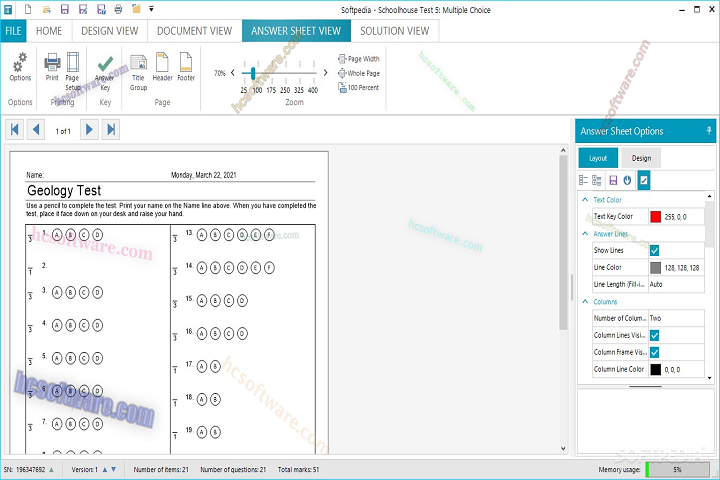Select bubble F for question 14
The height and width of the screenshot is (480, 720).
(270, 268)
